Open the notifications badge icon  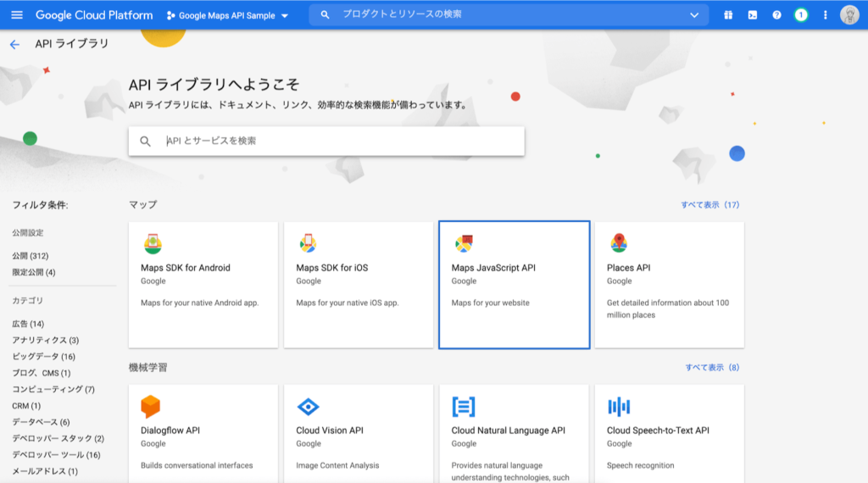[801, 15]
